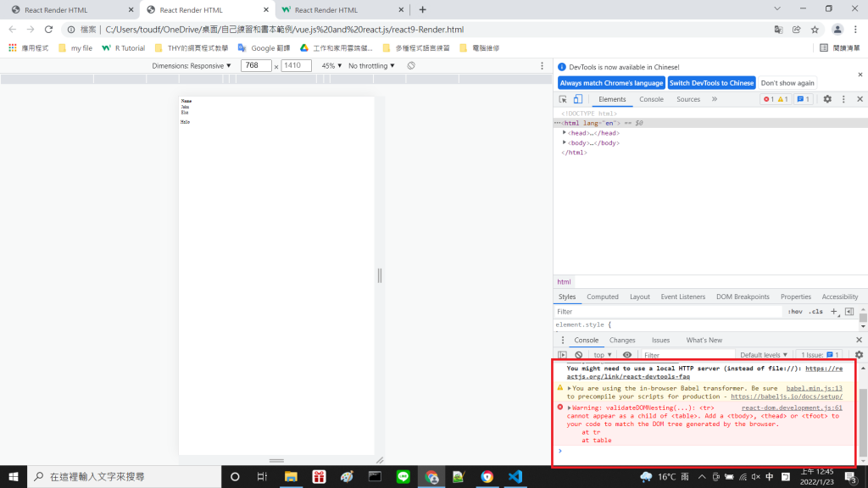
Task: Clear the console with the ban icon
Action: click(578, 355)
